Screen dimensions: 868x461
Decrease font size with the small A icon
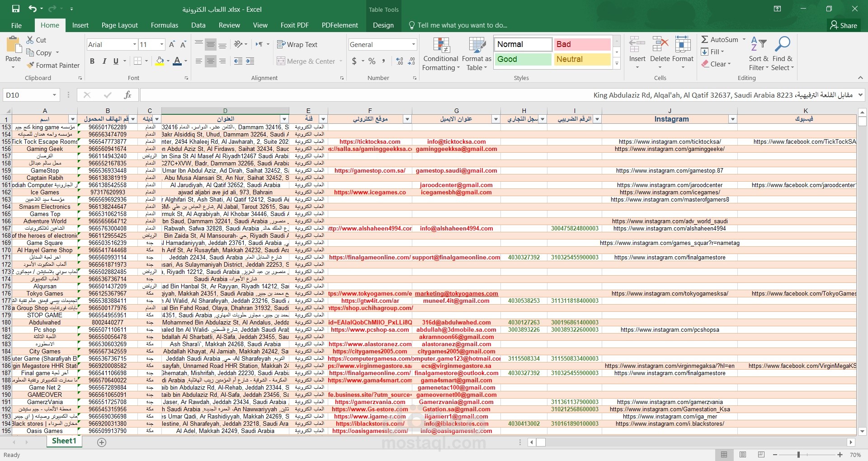pyautogui.click(x=183, y=44)
